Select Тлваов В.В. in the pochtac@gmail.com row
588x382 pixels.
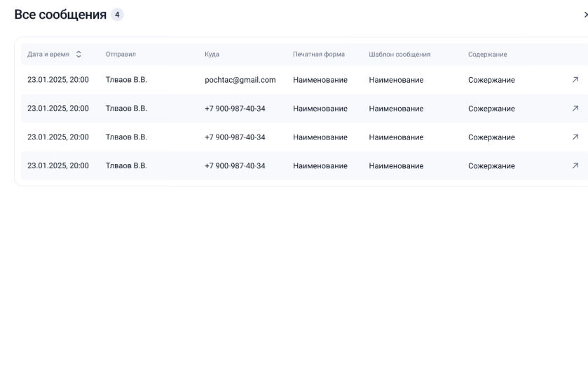(x=126, y=80)
